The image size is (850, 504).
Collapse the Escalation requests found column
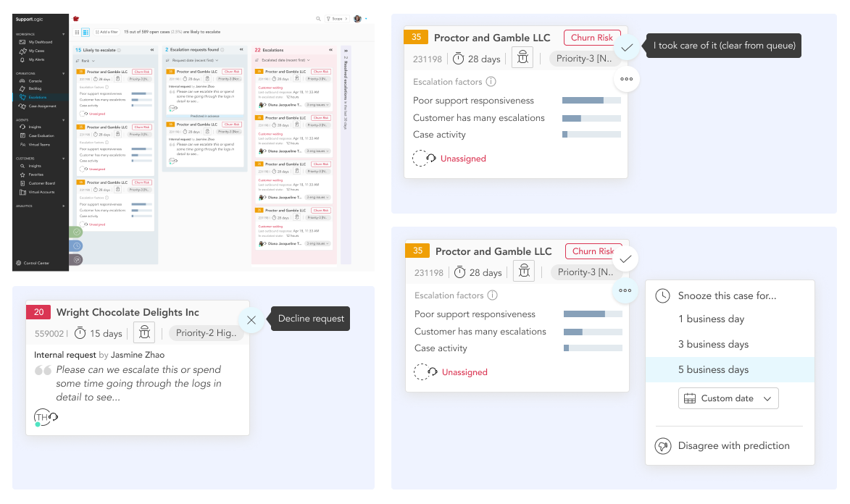click(242, 49)
